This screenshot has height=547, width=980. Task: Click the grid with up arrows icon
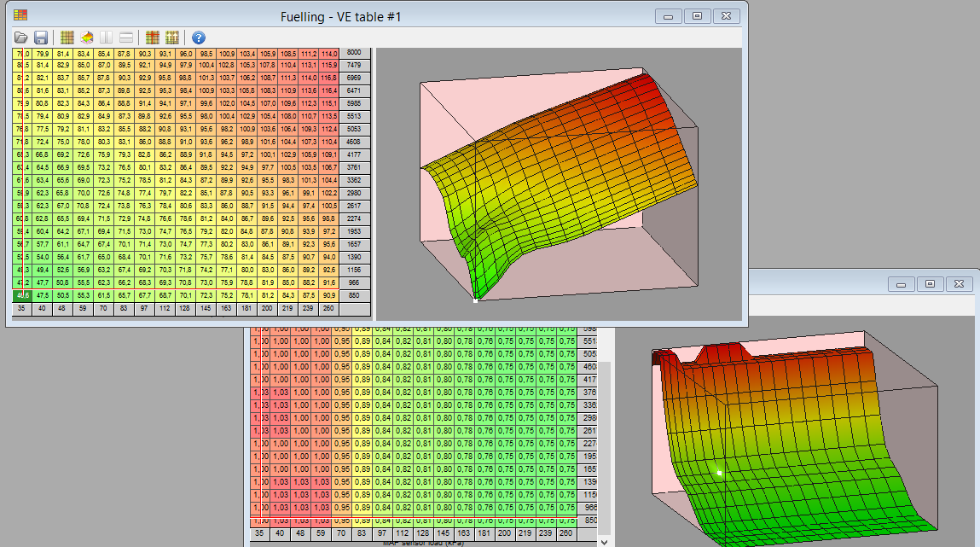(x=171, y=38)
